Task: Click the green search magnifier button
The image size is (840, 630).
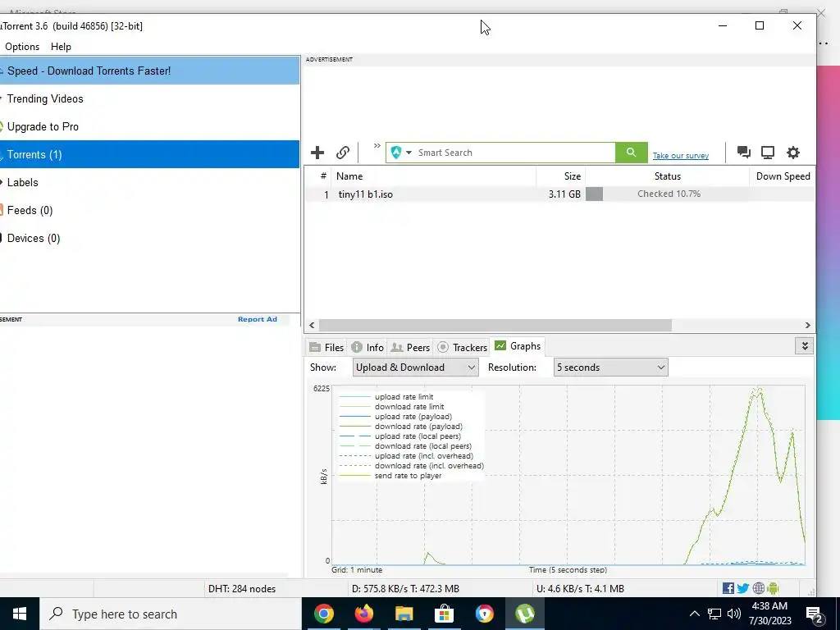Action: (631, 153)
